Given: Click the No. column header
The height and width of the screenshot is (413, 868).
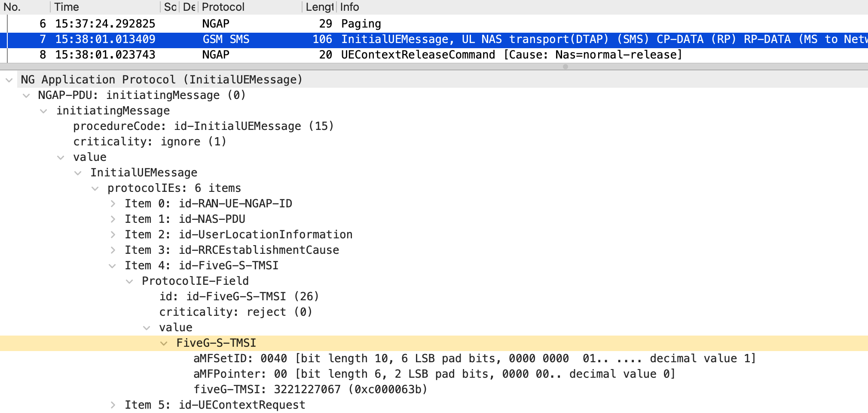Looking at the screenshot, I should [x=12, y=7].
